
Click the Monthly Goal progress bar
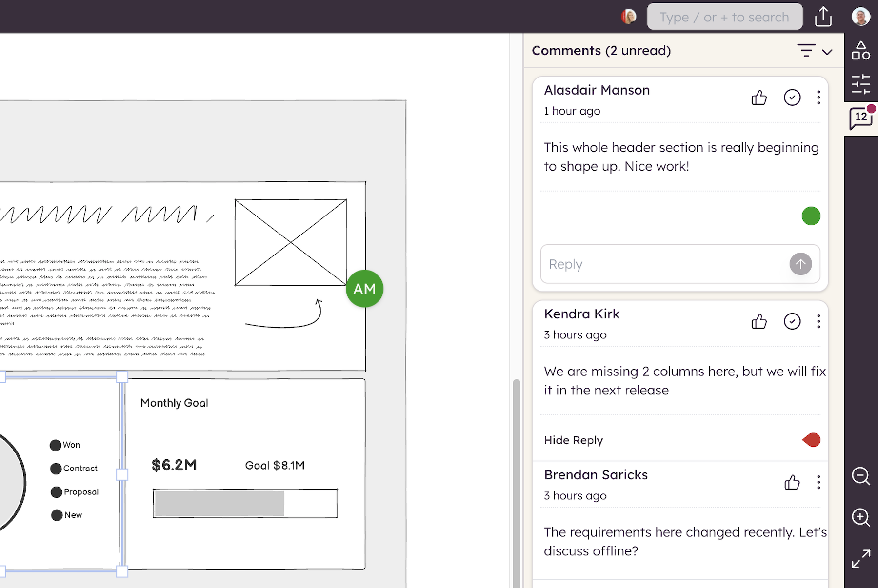[x=245, y=503]
